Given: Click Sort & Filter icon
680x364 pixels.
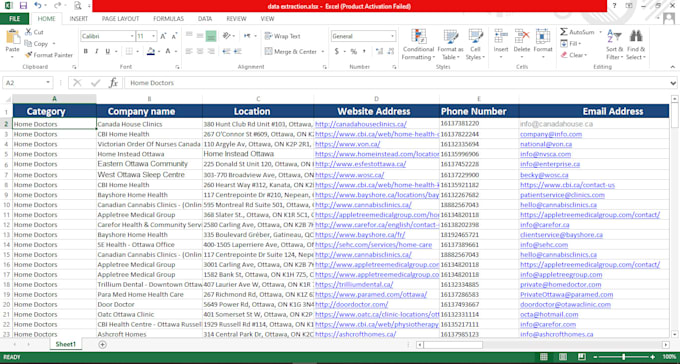Looking at the screenshot, I should (x=614, y=36).
